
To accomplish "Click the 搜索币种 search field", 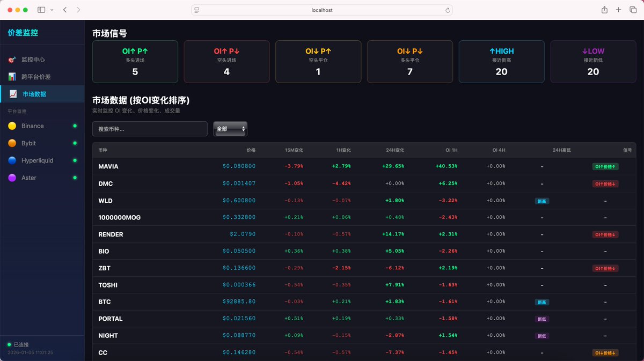I will tap(149, 129).
